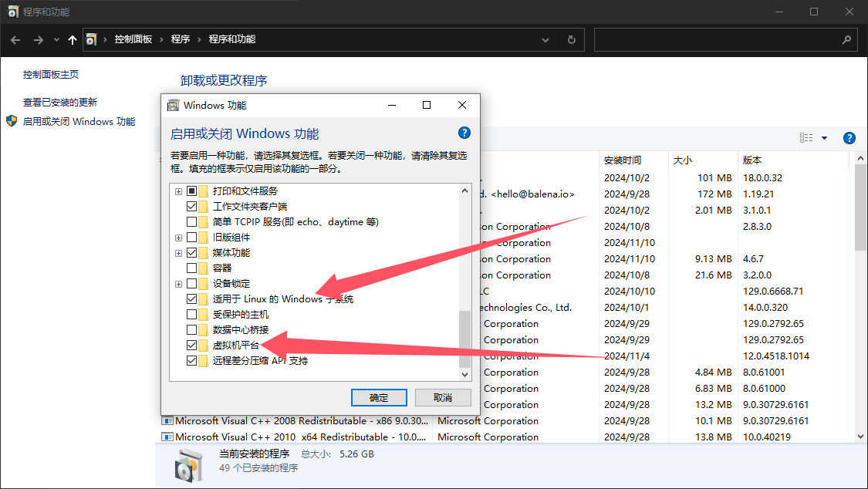Click the features list vertical scrollbar thumb
This screenshot has width=868, height=489.
tap(464, 339)
